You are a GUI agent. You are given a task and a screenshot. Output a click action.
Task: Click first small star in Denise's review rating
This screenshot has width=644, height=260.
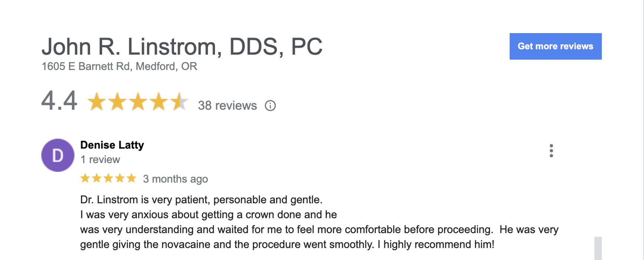[85, 179]
